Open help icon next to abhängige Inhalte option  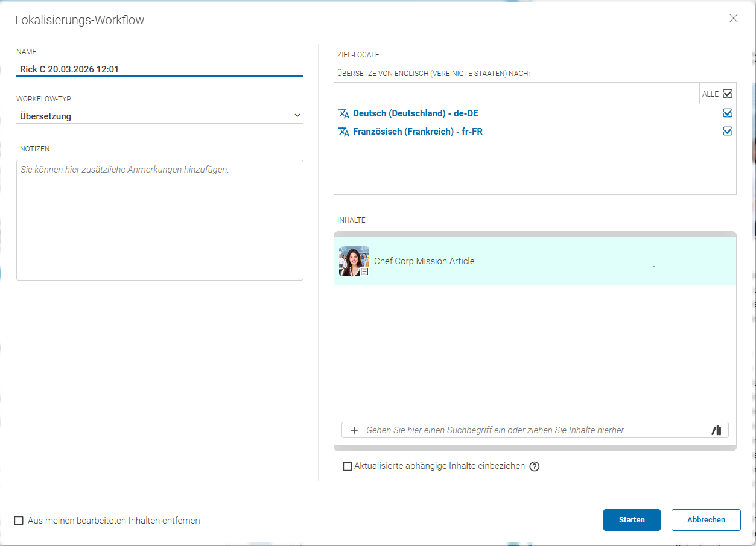tap(534, 466)
